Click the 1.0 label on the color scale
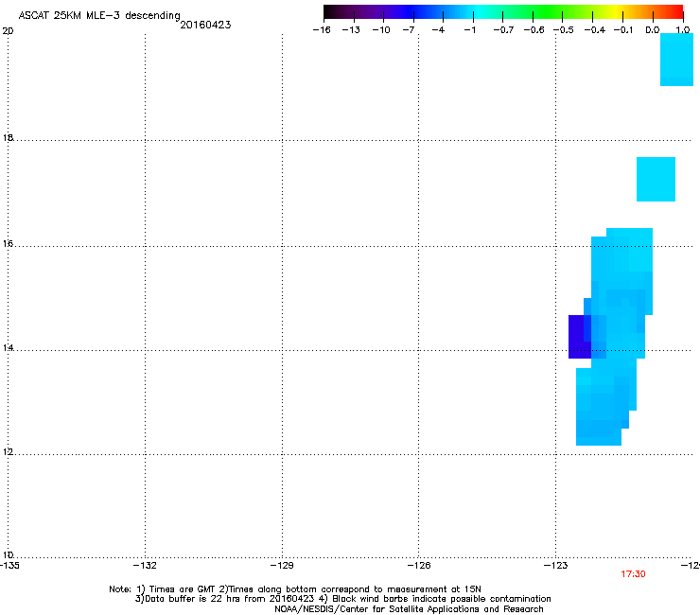700x615 pixels. (x=683, y=30)
